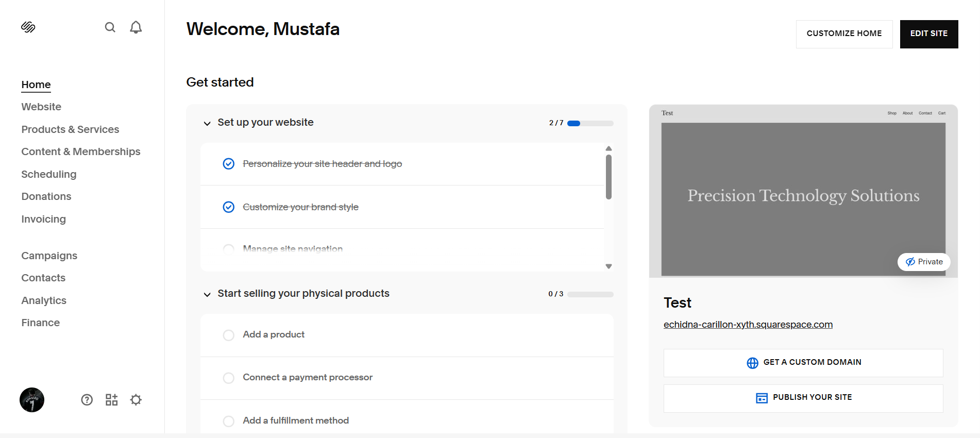Click the Customize Home button
This screenshot has width=980, height=438.
844,34
